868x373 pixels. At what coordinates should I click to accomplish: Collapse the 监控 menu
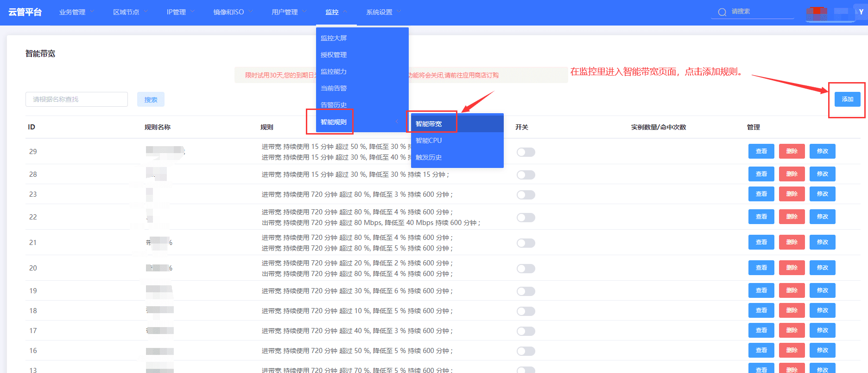coord(336,12)
